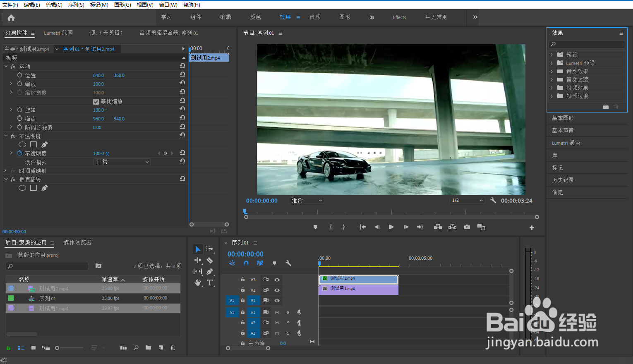
Task: Solo the A2 audio track
Action: (288, 323)
